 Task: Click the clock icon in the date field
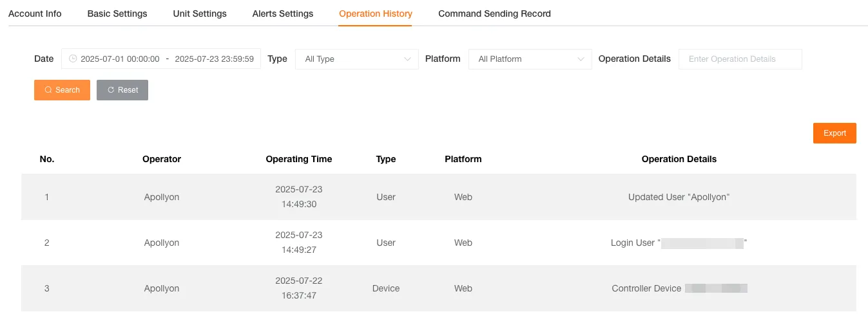coord(73,59)
